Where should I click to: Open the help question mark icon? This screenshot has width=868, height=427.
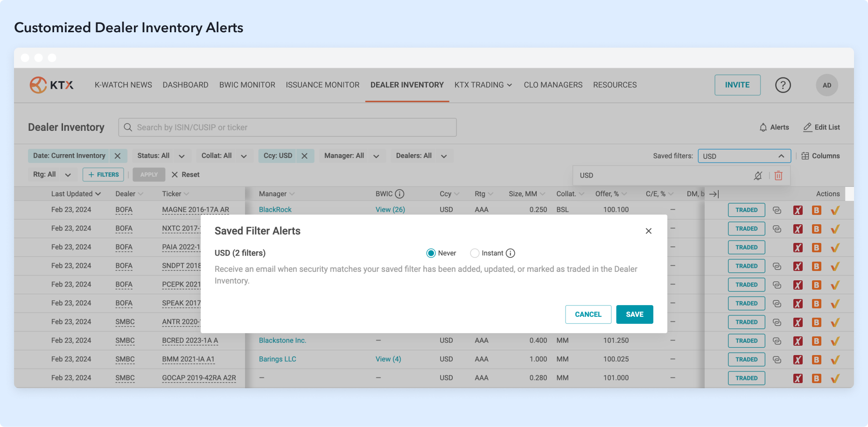[783, 85]
